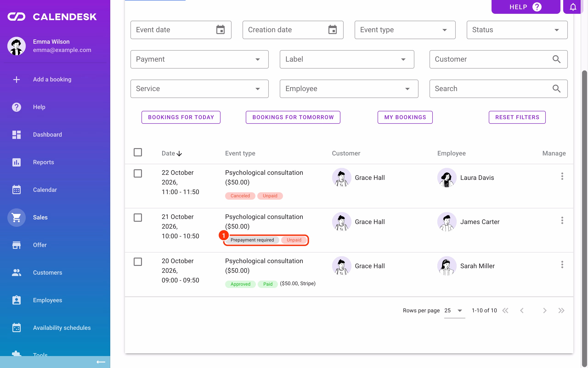Sort by the Date column header
588x368 pixels.
(x=172, y=153)
